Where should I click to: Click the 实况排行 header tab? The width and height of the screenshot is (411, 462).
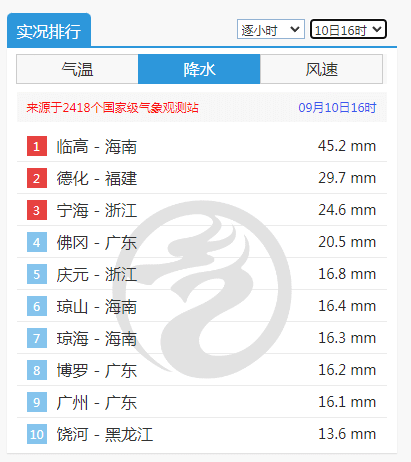[x=49, y=31]
